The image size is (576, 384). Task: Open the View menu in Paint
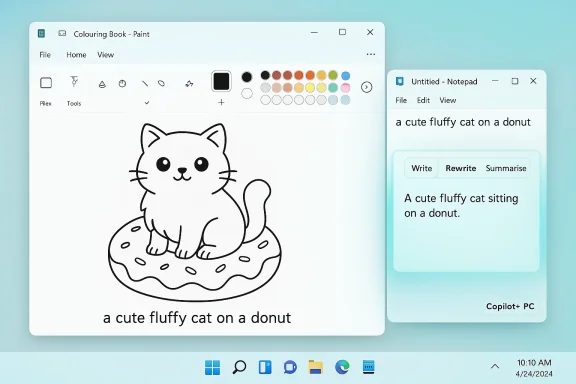click(105, 55)
